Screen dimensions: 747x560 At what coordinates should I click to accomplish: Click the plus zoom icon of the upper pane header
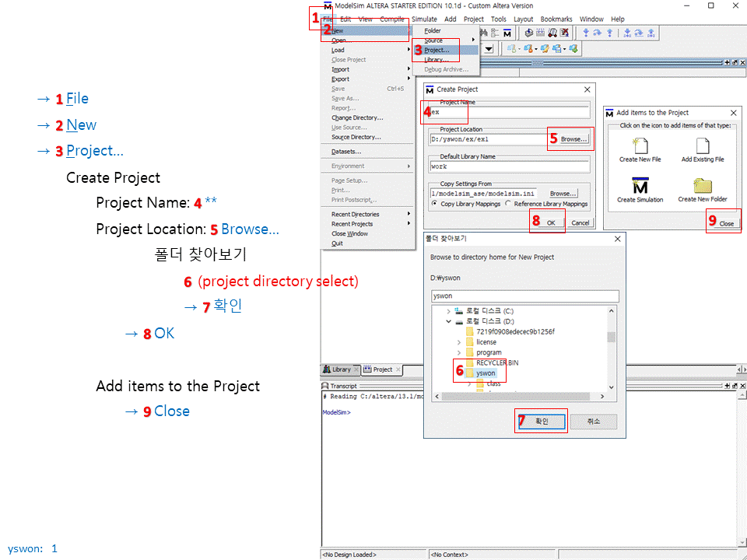[x=727, y=62]
